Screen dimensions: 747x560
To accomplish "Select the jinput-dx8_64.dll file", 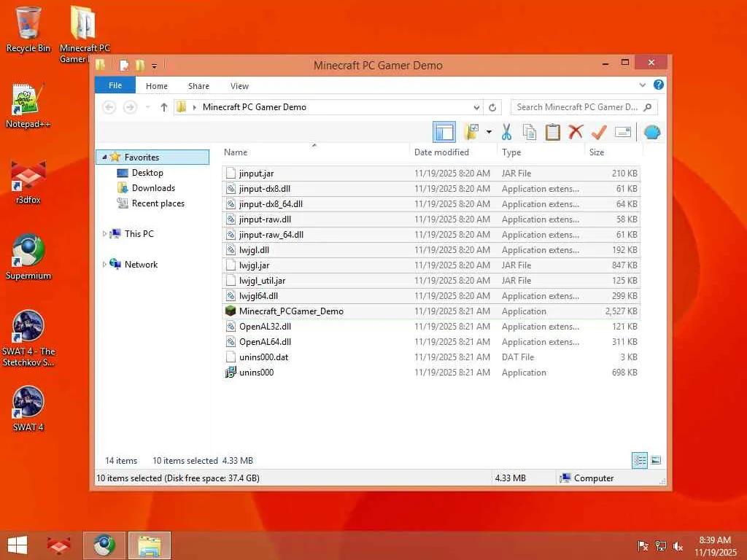I will 430,204.
